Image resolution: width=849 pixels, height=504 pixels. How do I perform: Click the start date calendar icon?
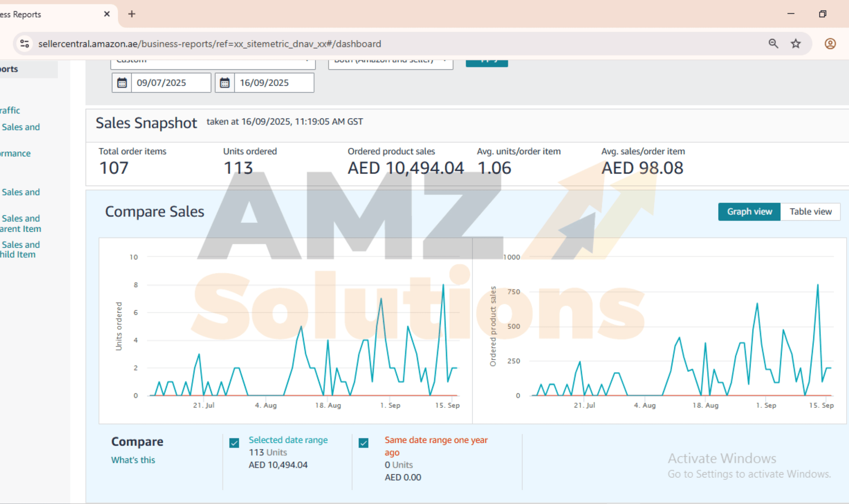122,83
